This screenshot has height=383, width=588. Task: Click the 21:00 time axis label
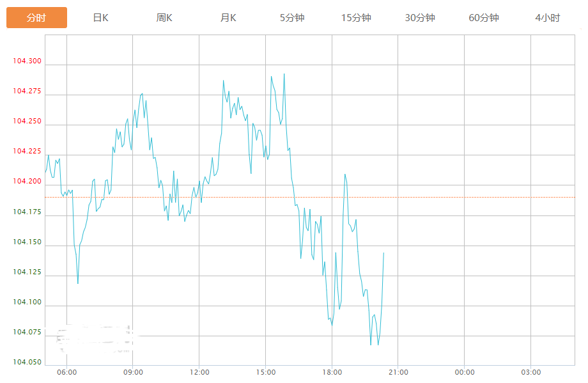(398, 372)
